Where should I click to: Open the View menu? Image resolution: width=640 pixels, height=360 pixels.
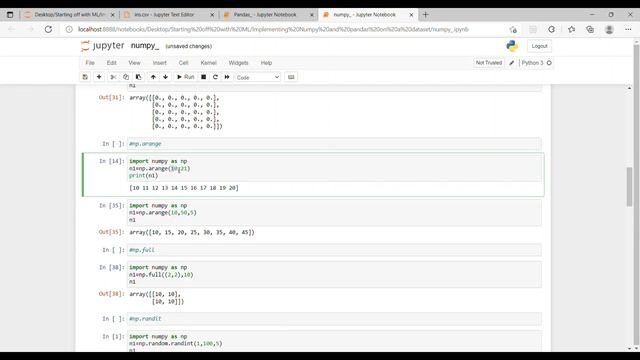point(134,63)
